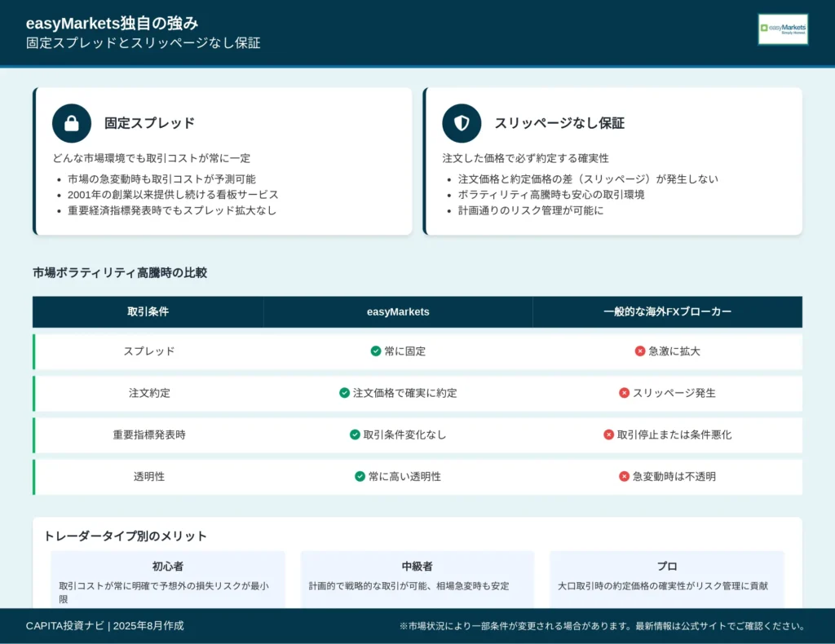This screenshot has width=835, height=644.
Task: Click the プロ card title
Action: point(667,567)
